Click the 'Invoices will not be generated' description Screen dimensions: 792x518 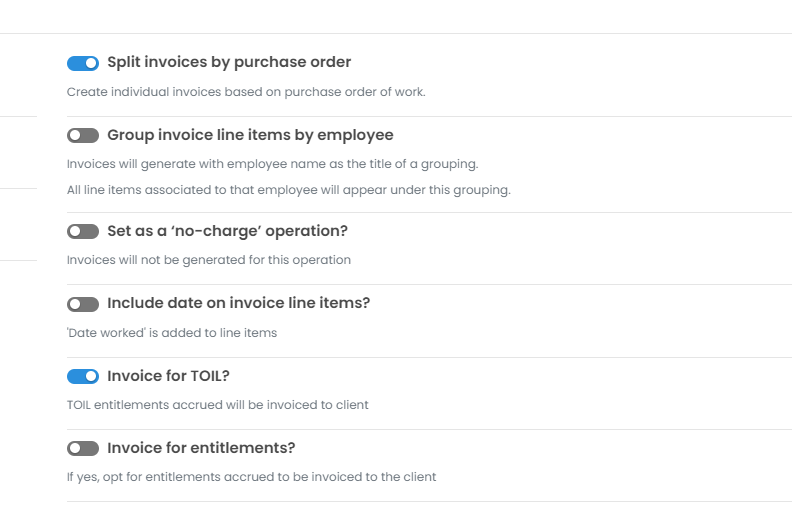click(208, 260)
